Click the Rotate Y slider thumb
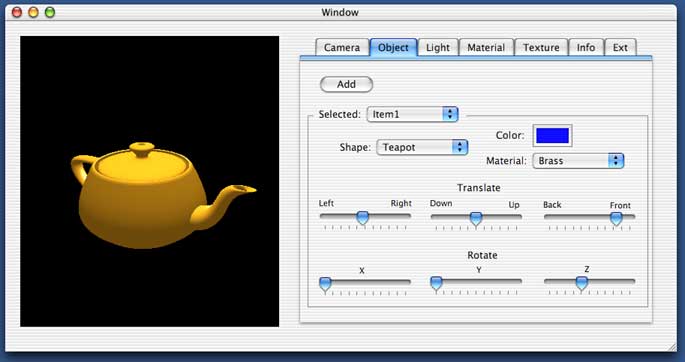 click(436, 283)
